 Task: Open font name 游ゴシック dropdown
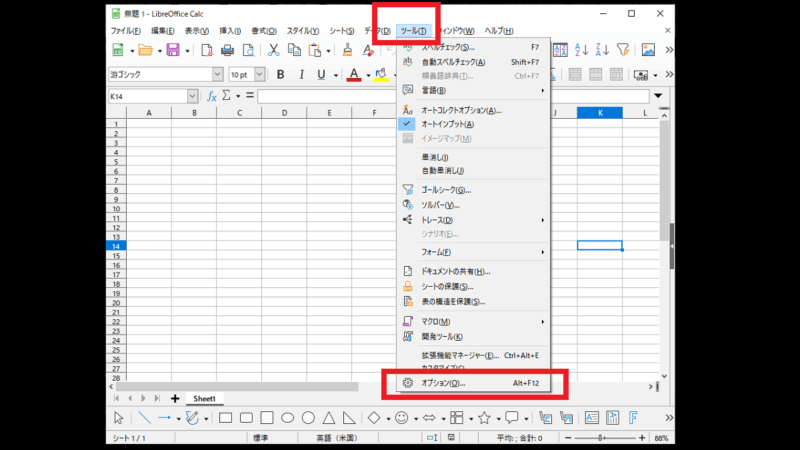click(217, 74)
